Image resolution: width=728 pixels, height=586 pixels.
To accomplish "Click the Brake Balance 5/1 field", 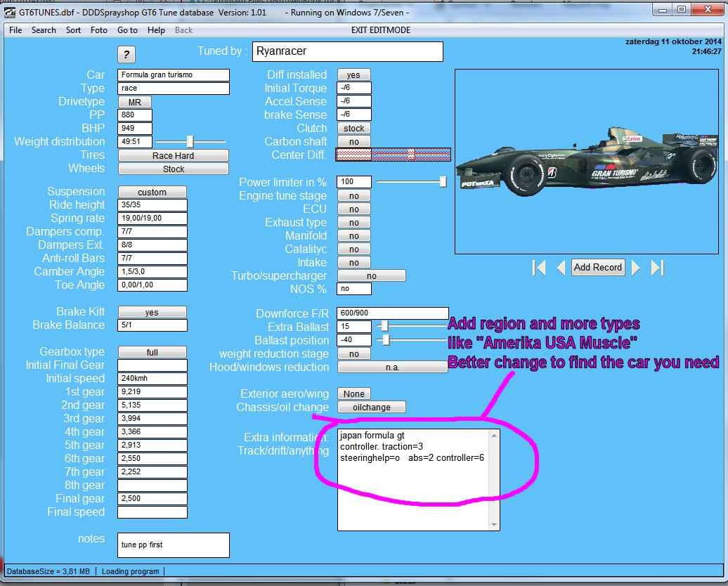I will point(152,325).
